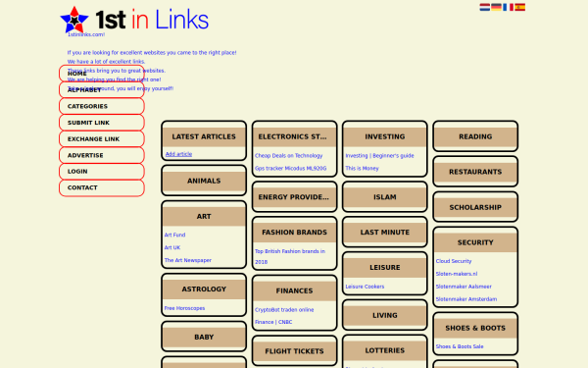This screenshot has width=588, height=368.
Task: Switch language to Spanish flag
Action: [x=519, y=7]
